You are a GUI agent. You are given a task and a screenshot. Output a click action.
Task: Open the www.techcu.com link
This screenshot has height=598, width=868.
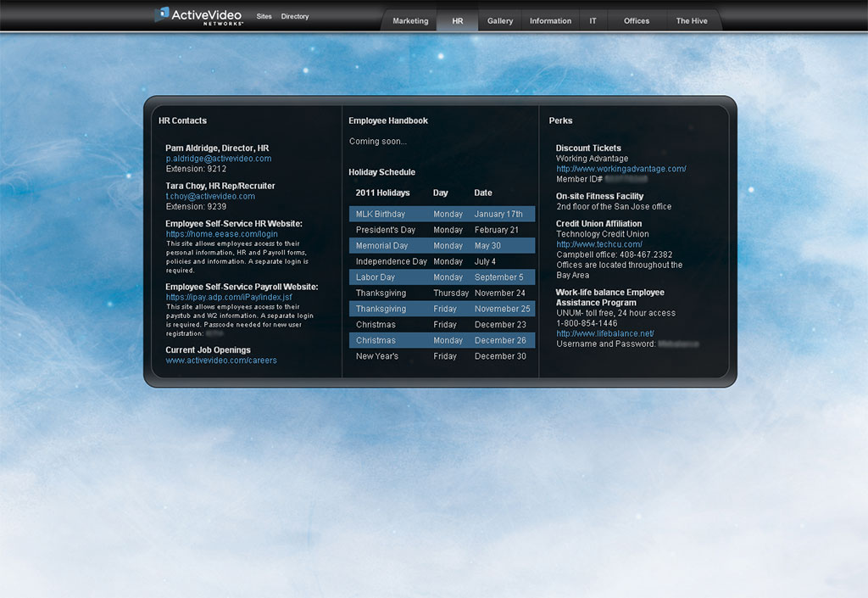(x=599, y=244)
